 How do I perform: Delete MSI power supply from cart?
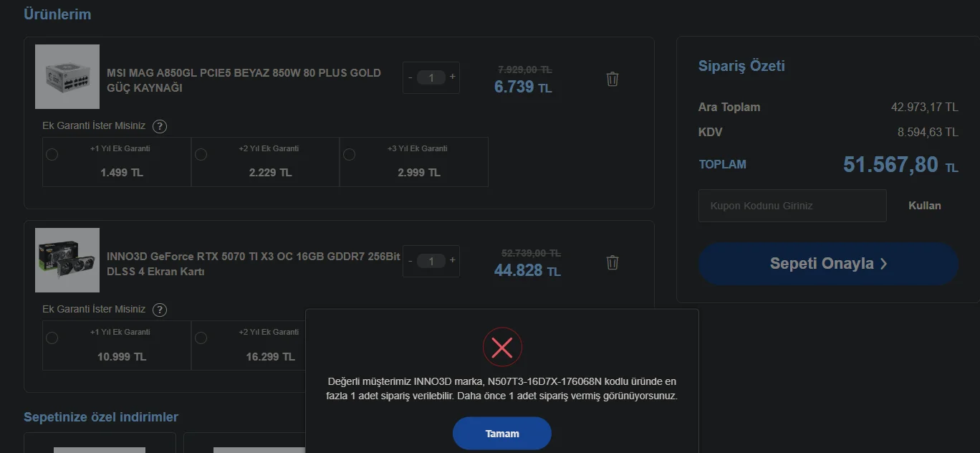click(x=612, y=79)
